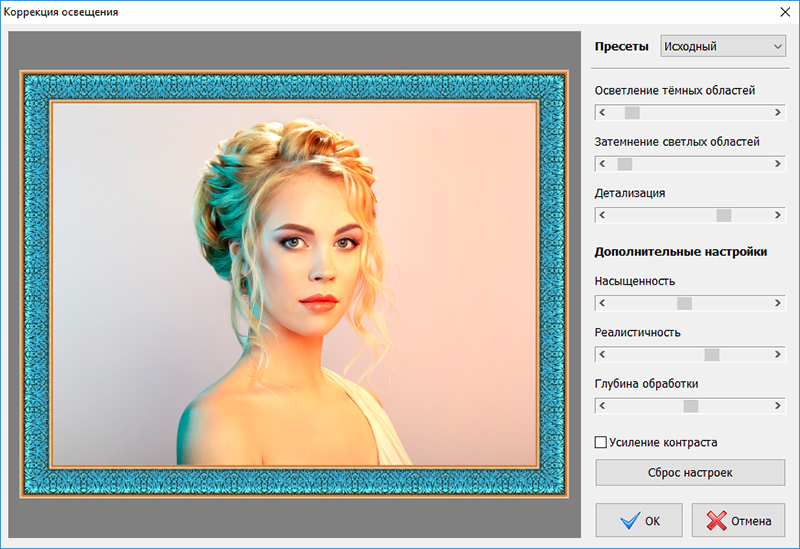Confirm with the OK button
This screenshot has width=800, height=549.
pos(639,520)
